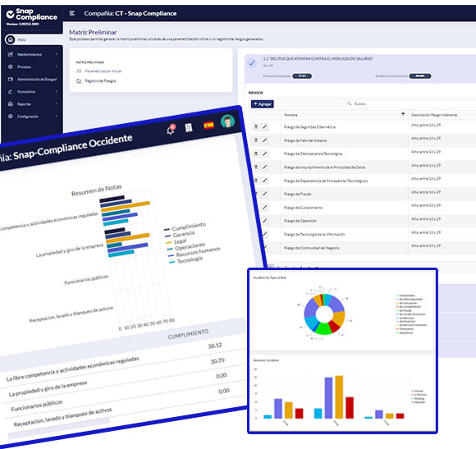The image size is (476, 449).
Task: Edit Riesgo de Incumplimiento de Privacidad row
Action: coord(265,167)
